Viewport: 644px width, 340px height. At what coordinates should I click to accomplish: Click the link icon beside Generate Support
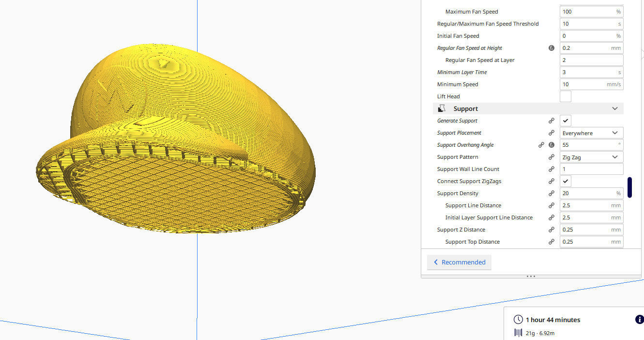551,121
